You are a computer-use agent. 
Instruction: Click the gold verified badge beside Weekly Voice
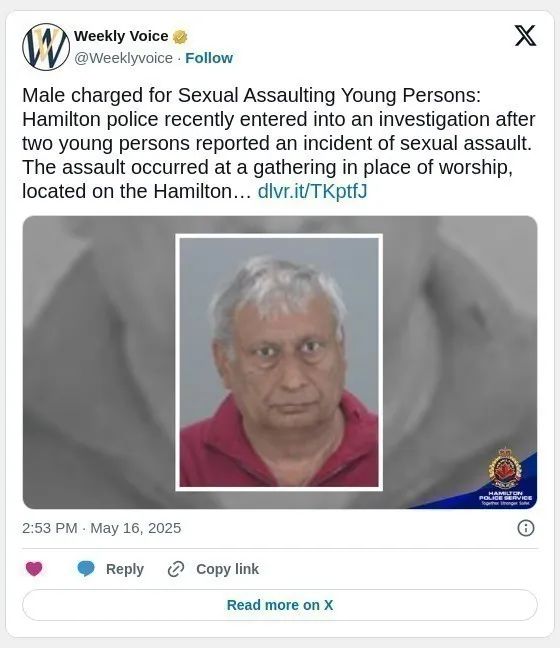tap(180, 37)
